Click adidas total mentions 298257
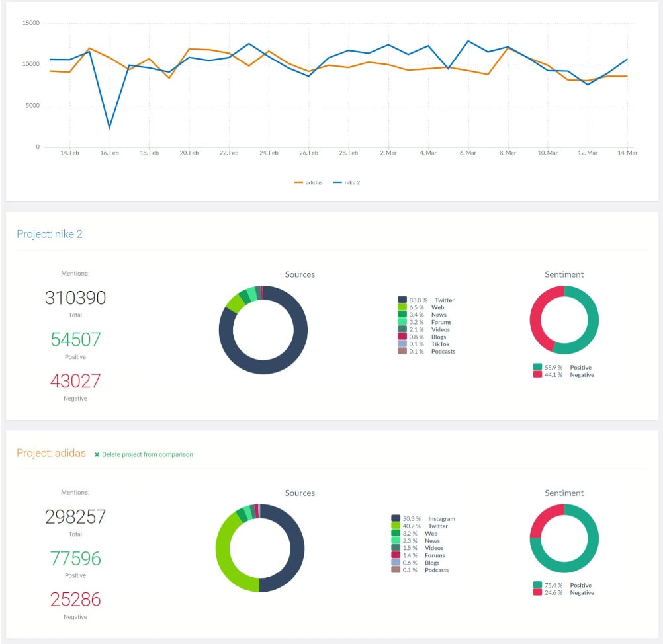This screenshot has height=644, width=663. (x=75, y=517)
